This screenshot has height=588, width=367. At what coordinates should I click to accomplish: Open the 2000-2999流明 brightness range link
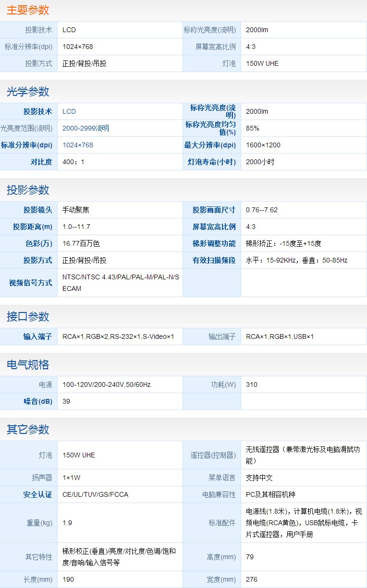pyautogui.click(x=86, y=128)
